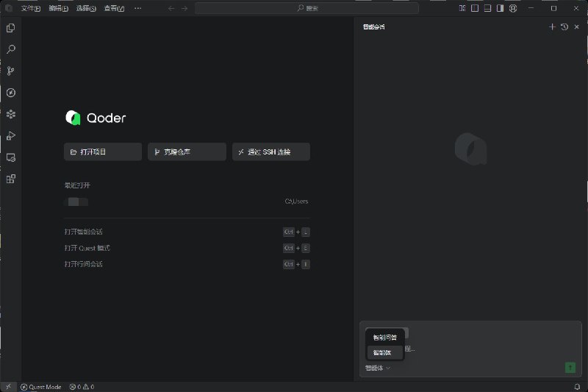
Task: Open the Run and Debug view
Action: [10, 135]
